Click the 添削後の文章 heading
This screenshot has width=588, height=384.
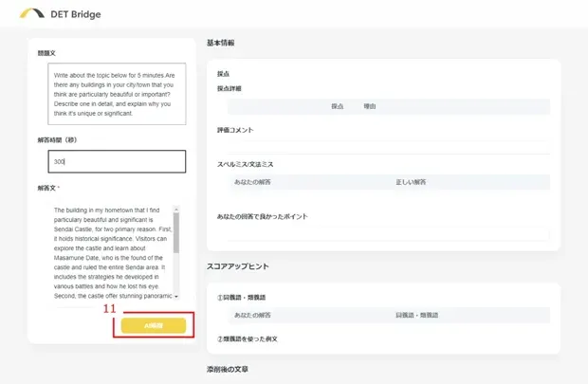coord(228,370)
